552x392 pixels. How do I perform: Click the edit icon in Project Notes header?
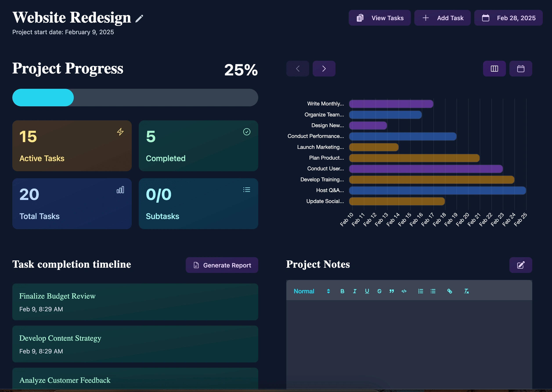pos(520,265)
